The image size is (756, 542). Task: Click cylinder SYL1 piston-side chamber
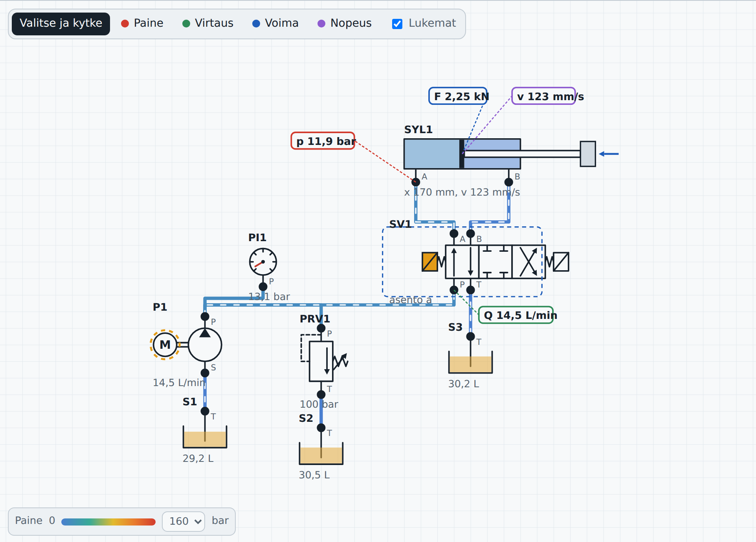click(x=432, y=154)
